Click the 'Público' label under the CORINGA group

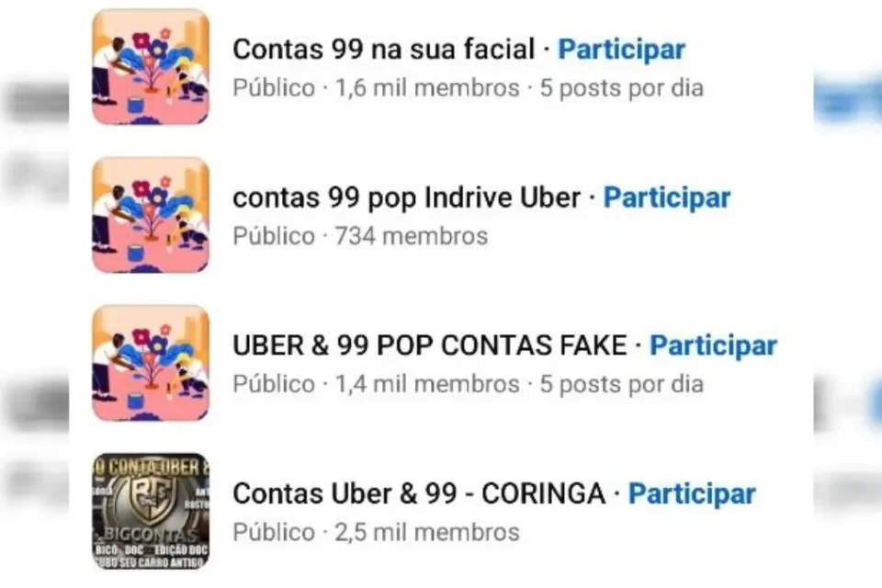[274, 532]
